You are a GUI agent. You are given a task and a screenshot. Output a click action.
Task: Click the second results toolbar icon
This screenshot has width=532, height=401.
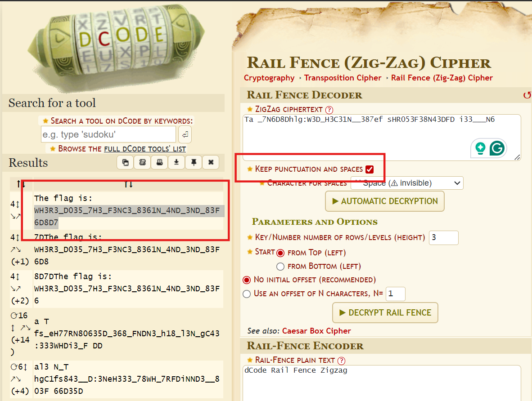143,162
